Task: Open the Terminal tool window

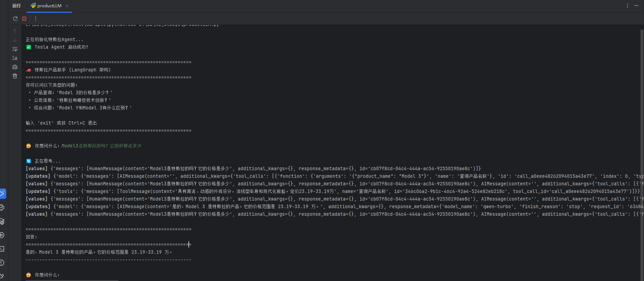Action: click(x=2, y=249)
